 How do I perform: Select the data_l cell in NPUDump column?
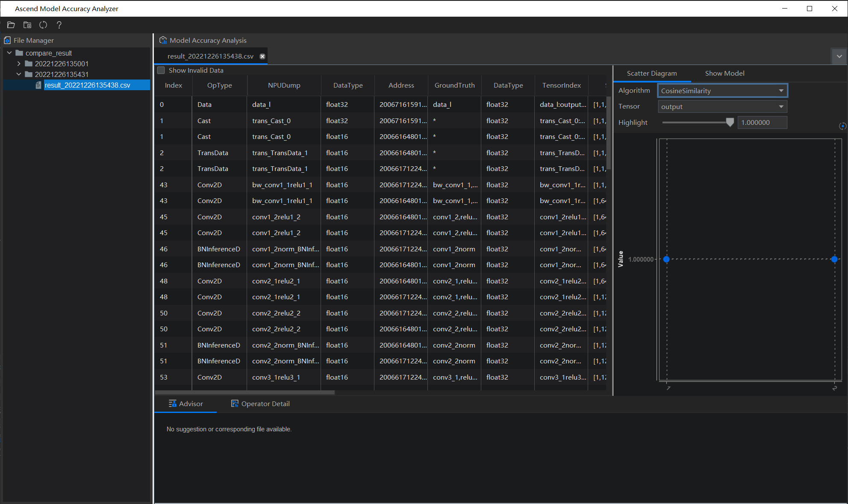[x=284, y=105]
